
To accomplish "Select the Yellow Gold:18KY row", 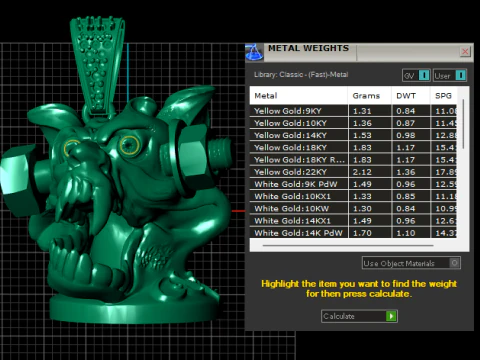I will (x=353, y=148).
